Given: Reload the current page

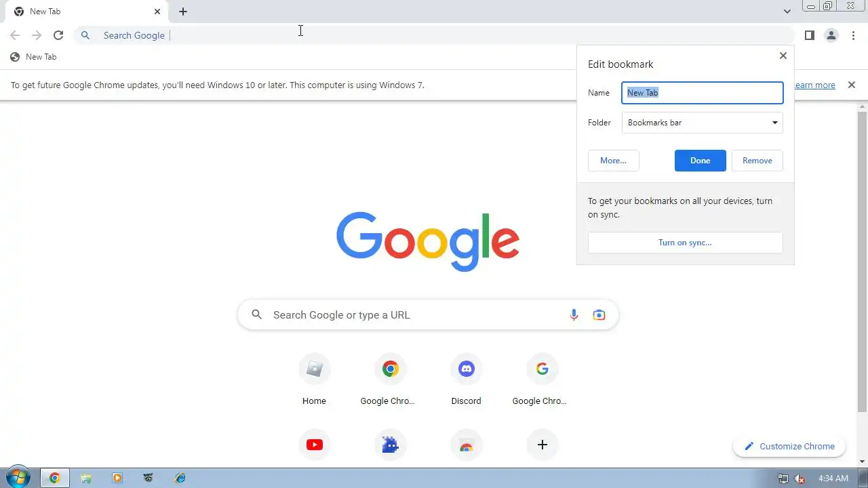Looking at the screenshot, I should [x=58, y=35].
